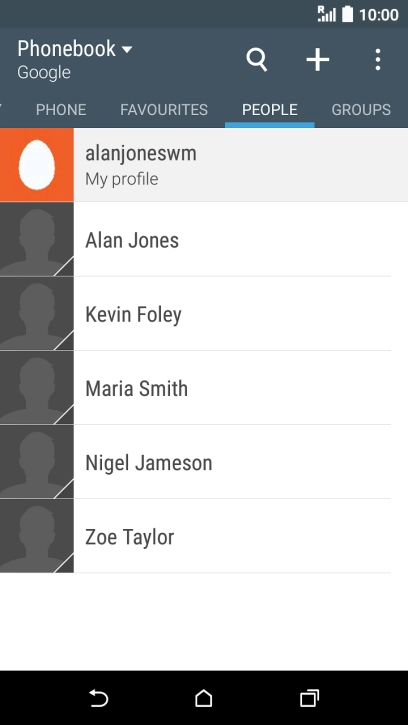Open recent apps overview icon
Image resolution: width=408 pixels, height=725 pixels.
click(x=309, y=698)
